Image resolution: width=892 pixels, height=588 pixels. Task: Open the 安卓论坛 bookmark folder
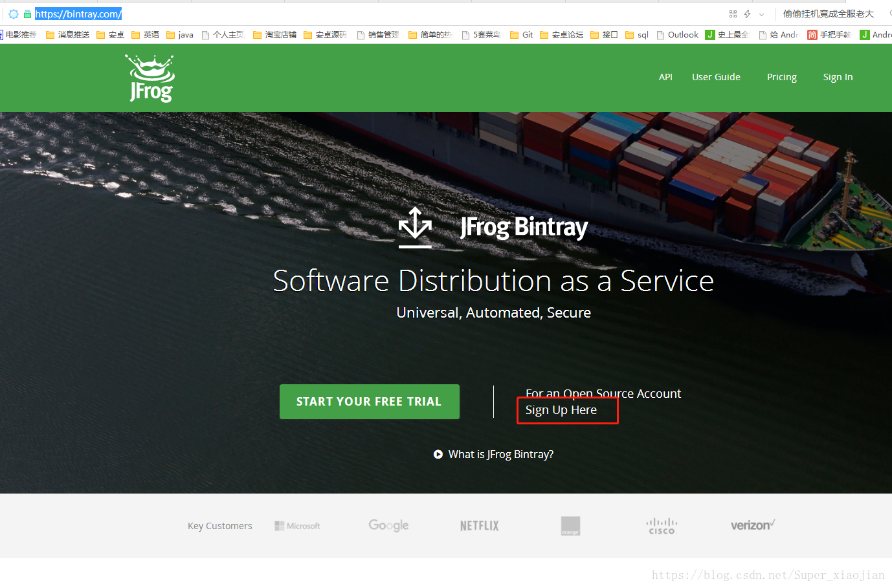point(562,35)
